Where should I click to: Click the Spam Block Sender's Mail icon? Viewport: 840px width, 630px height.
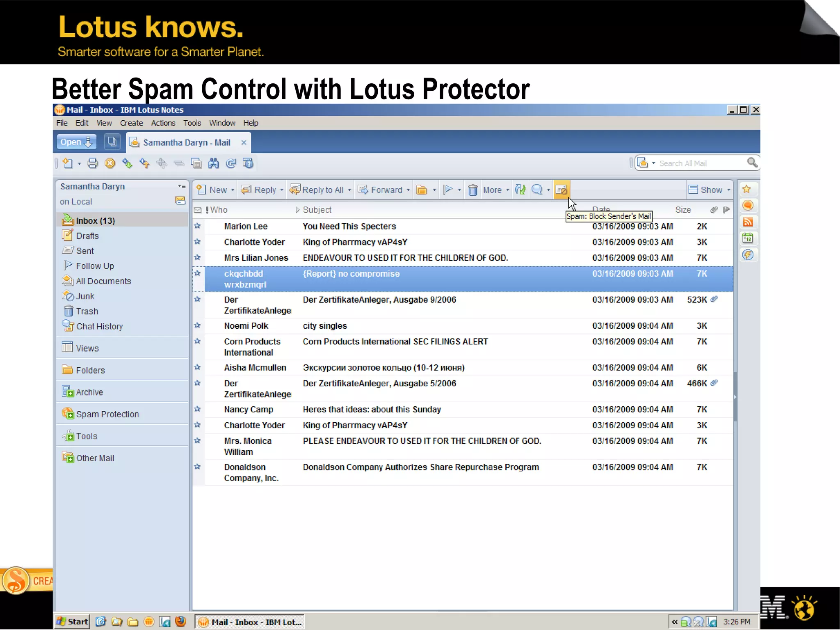coord(561,190)
